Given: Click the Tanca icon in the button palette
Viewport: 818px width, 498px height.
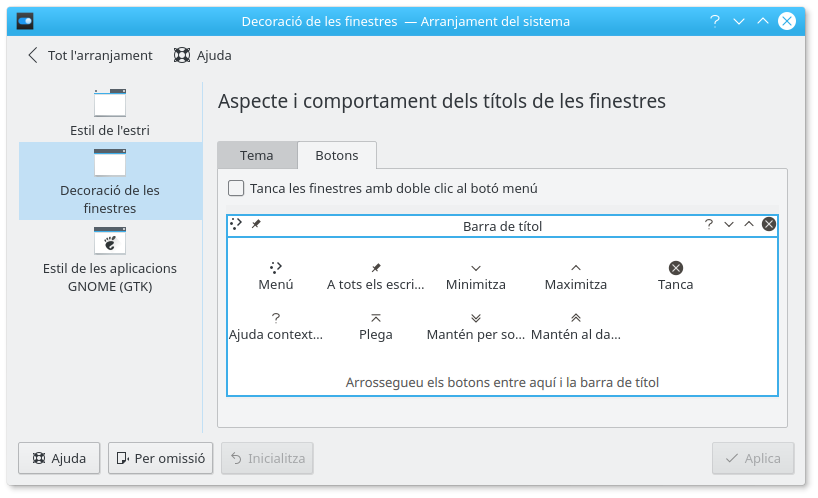Looking at the screenshot, I should (x=676, y=267).
